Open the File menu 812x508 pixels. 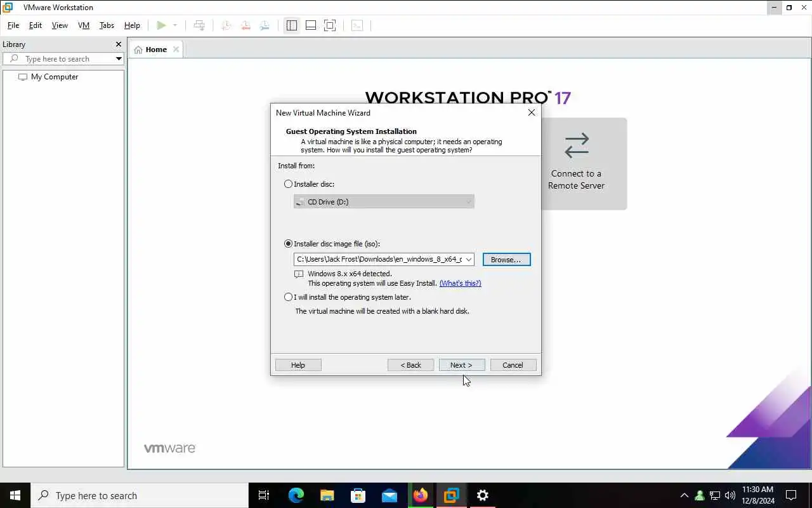(13, 25)
